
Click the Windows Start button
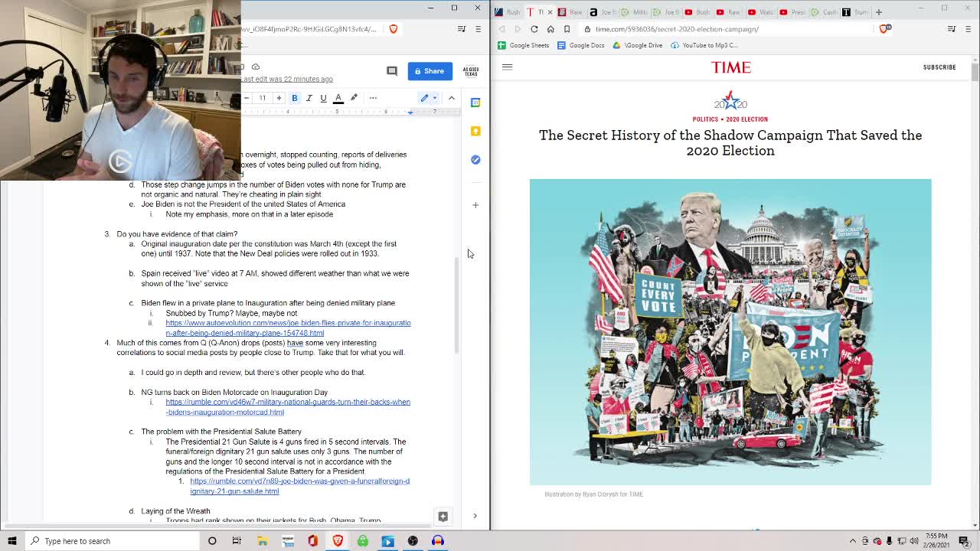point(12,541)
